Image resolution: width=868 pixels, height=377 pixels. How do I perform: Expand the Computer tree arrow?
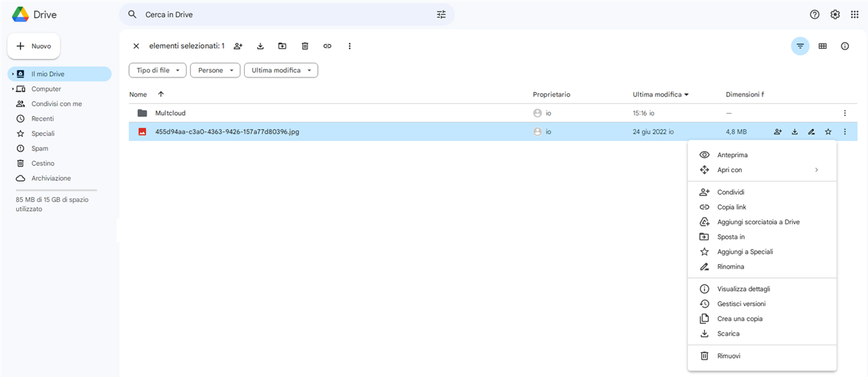click(13, 89)
